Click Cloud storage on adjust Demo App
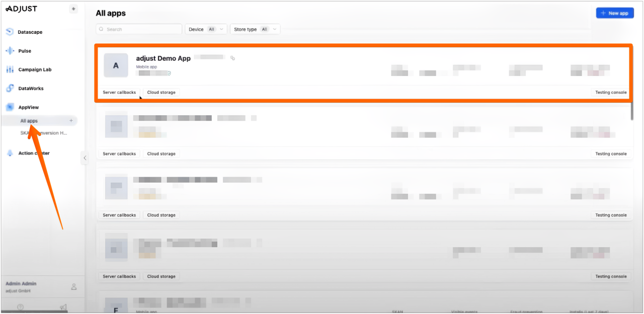This screenshot has height=314, width=644. click(x=161, y=92)
